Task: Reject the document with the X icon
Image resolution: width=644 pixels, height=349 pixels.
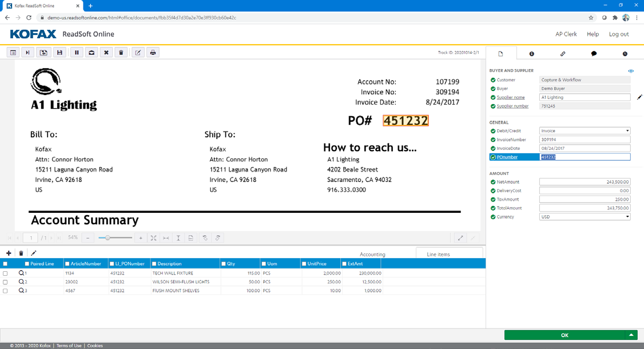Action: tap(106, 53)
